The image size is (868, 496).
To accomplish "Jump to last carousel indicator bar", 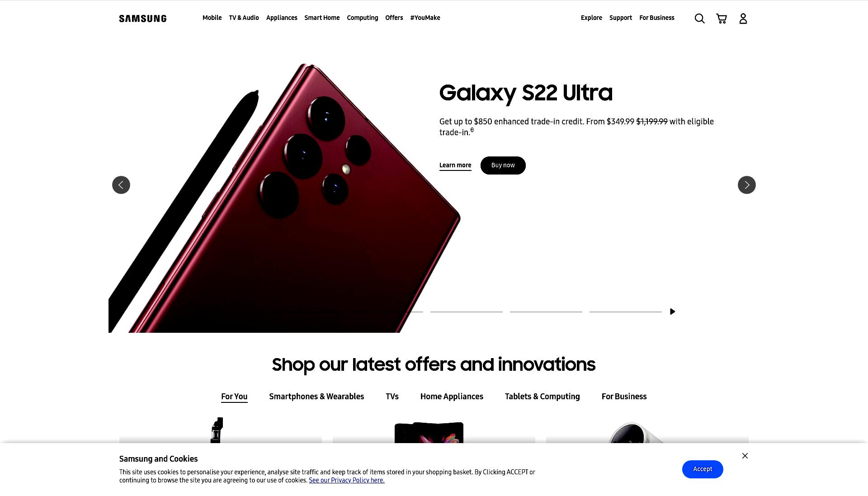I will point(626,312).
